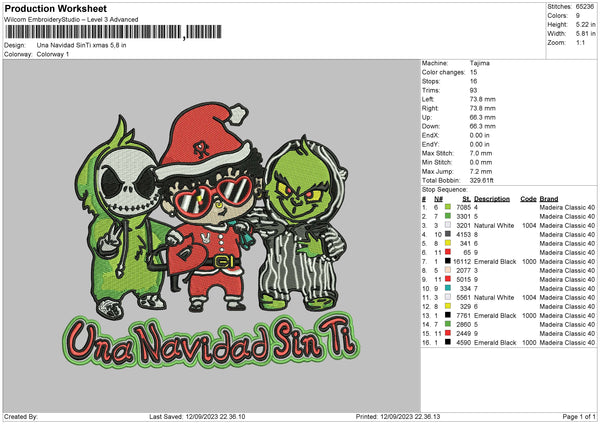Select stitch count 5561 in stop 11
This screenshot has height=424, width=600.
(463, 297)
